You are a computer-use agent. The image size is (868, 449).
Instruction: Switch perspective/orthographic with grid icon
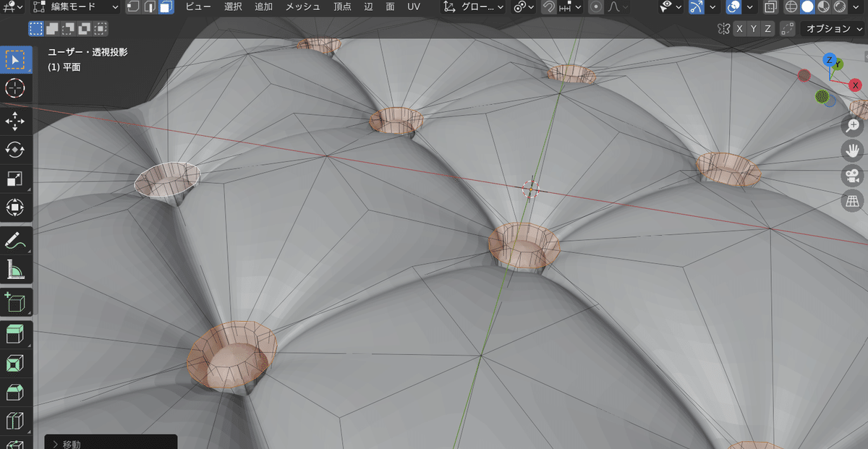pos(854,201)
